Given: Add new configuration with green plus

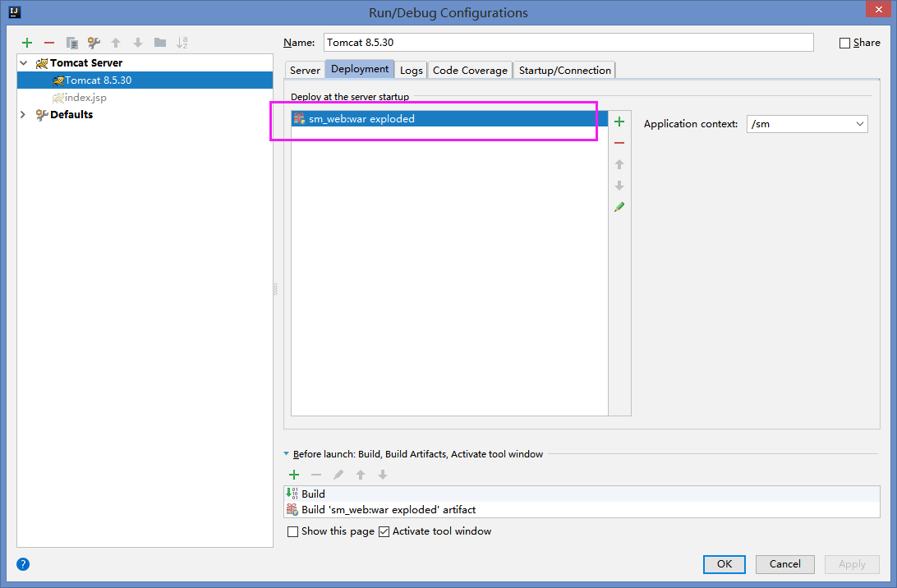Looking at the screenshot, I should pyautogui.click(x=27, y=43).
